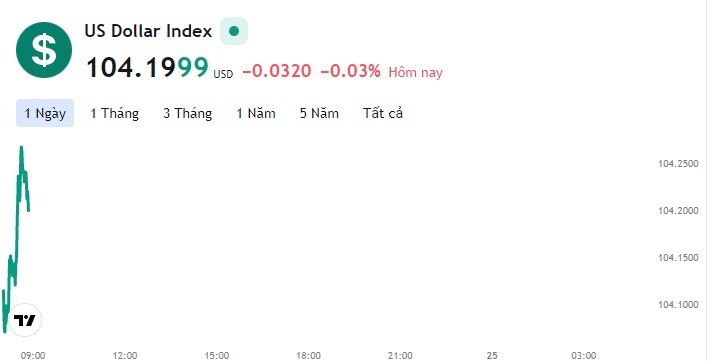The width and height of the screenshot is (707, 361).
Task: Select the 1 Ngày time range
Action: [x=45, y=113]
